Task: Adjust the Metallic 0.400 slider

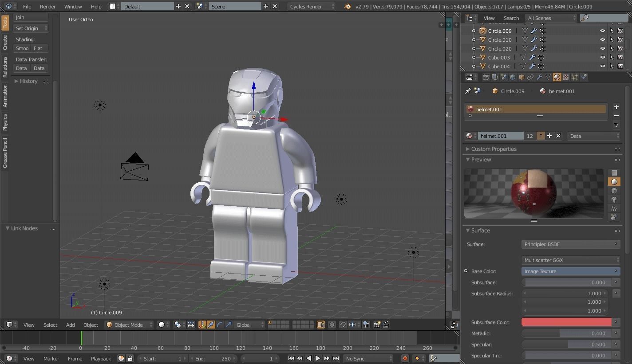Action: (x=566, y=333)
